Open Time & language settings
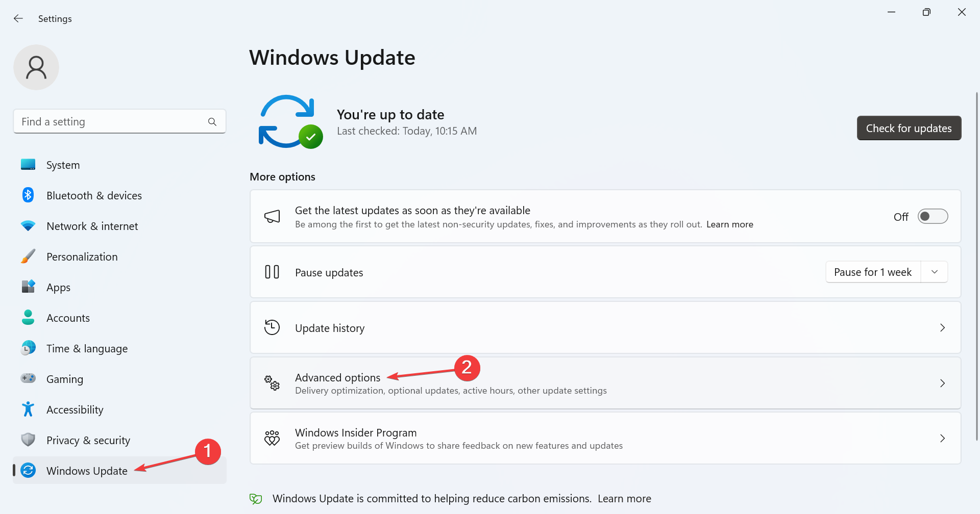Image resolution: width=980 pixels, height=514 pixels. [x=119, y=348]
